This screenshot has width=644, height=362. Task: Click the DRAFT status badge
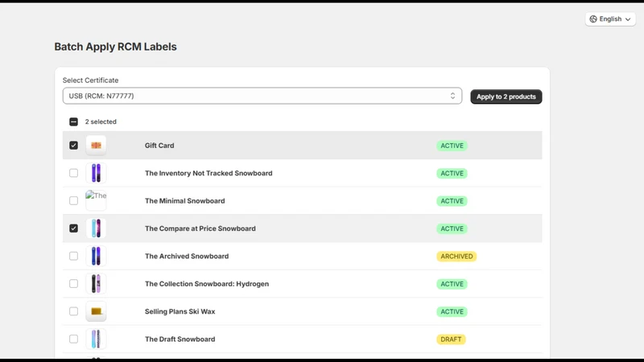pos(451,339)
